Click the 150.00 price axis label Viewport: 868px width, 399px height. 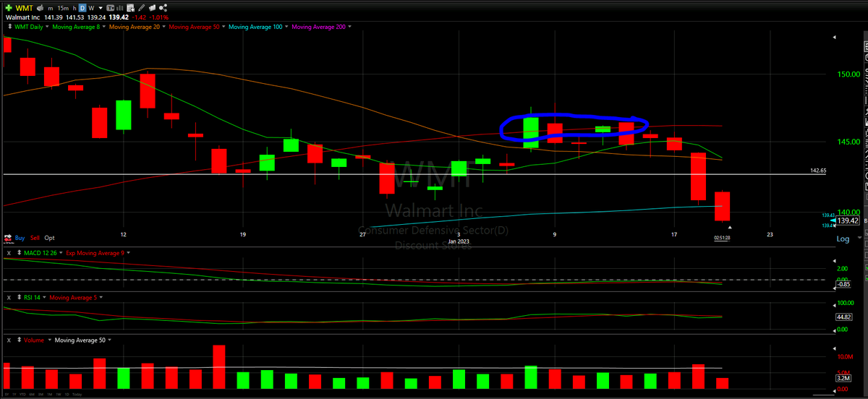(848, 74)
